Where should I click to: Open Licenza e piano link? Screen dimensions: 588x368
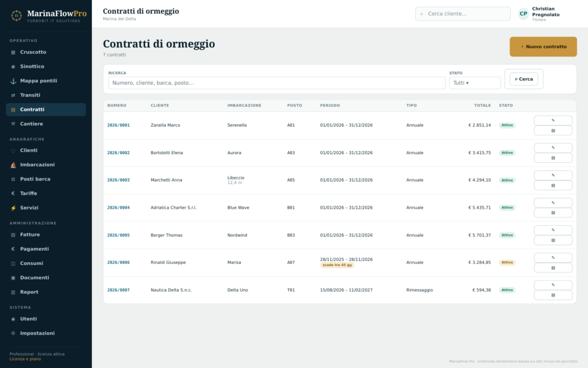coord(25,359)
